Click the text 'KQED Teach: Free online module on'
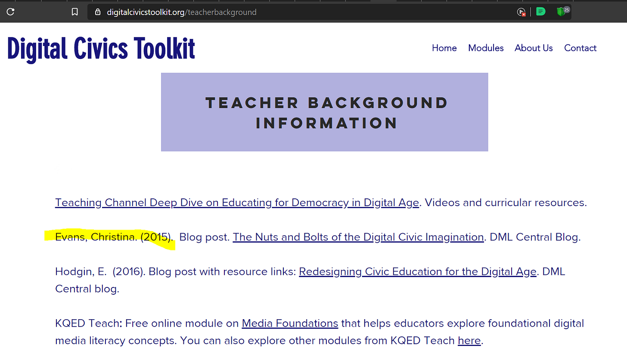This screenshot has width=627, height=364. click(x=147, y=323)
